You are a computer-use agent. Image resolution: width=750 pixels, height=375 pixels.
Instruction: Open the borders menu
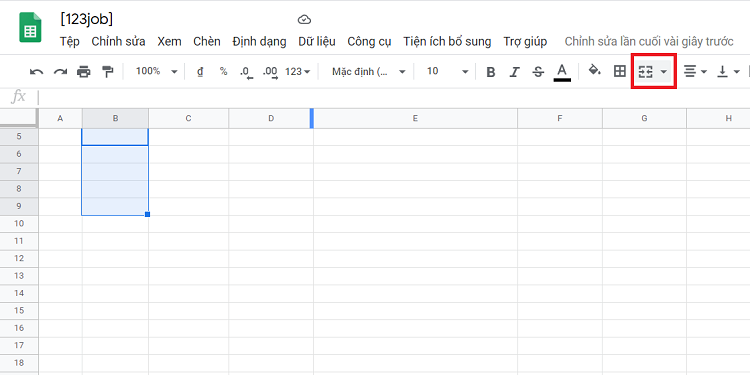[x=620, y=72]
